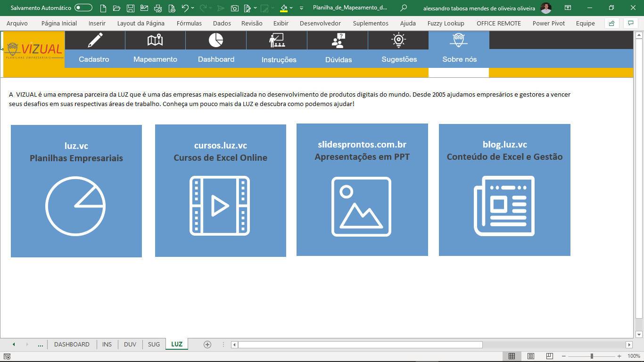This screenshot has height=362, width=644.
Task: Click the Share icon in ribbon
Action: (x=611, y=23)
